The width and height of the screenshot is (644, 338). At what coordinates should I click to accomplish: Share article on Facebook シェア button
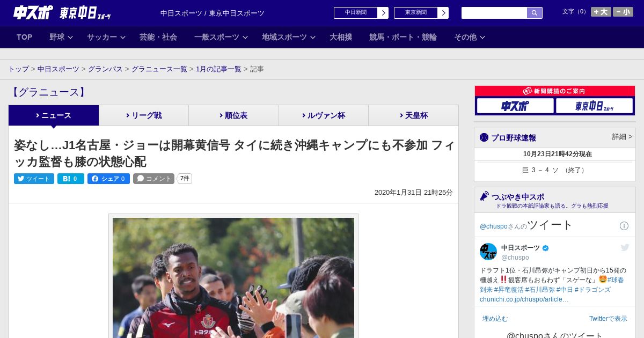[108, 179]
